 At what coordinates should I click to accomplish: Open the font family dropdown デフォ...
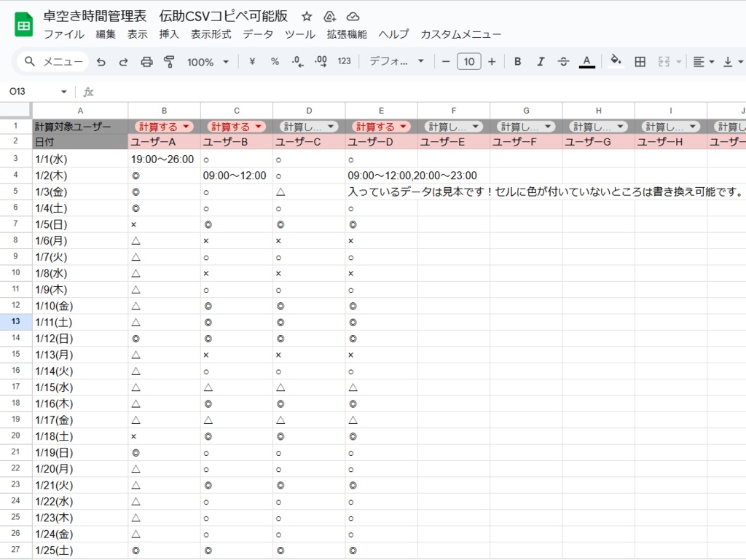(396, 61)
